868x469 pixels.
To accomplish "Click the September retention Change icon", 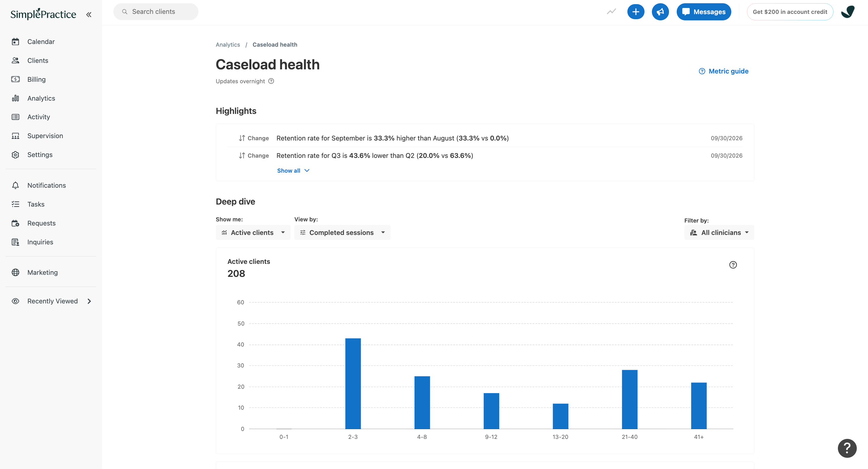I will point(242,138).
